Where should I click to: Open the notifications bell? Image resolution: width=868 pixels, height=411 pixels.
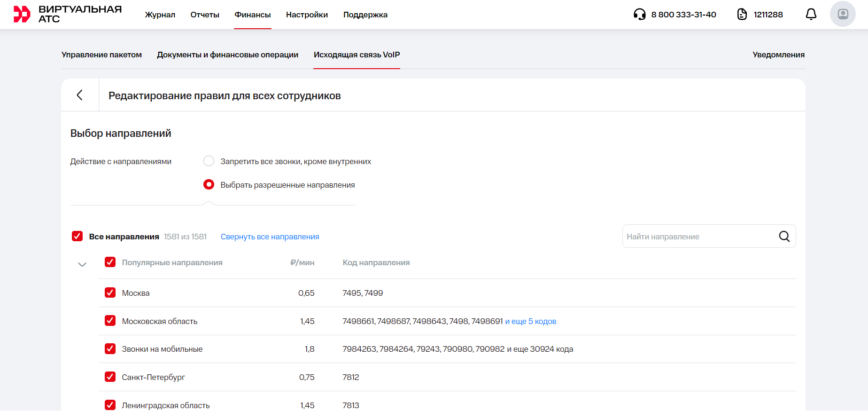[x=811, y=15]
